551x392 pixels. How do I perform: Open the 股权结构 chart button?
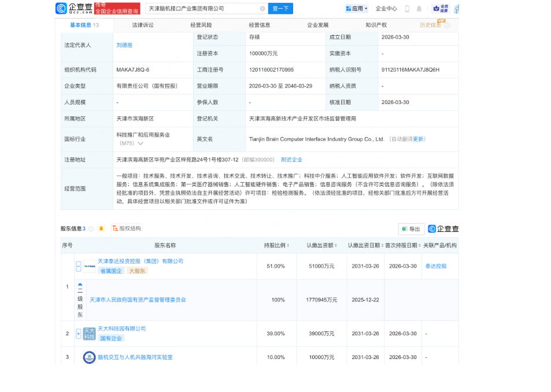pos(127,228)
